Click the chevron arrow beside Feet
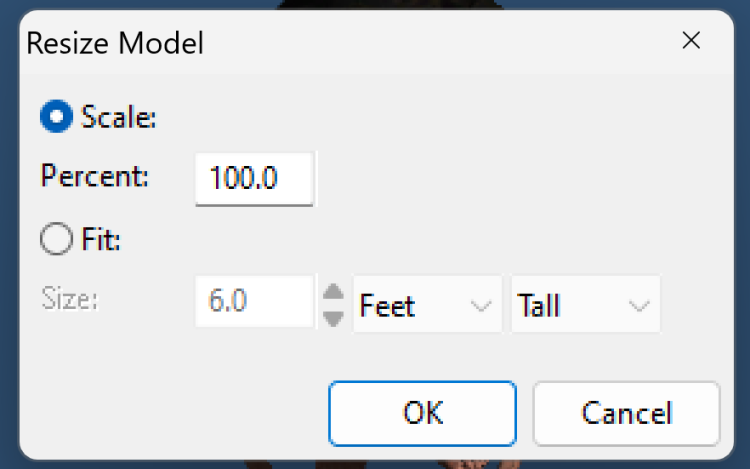The image size is (750, 469). [481, 305]
